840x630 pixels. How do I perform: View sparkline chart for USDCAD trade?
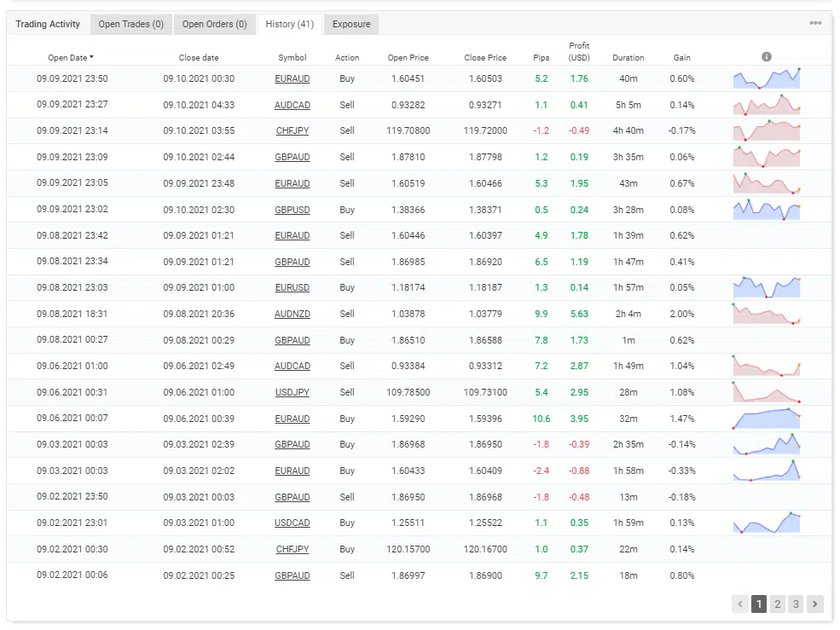(767, 523)
